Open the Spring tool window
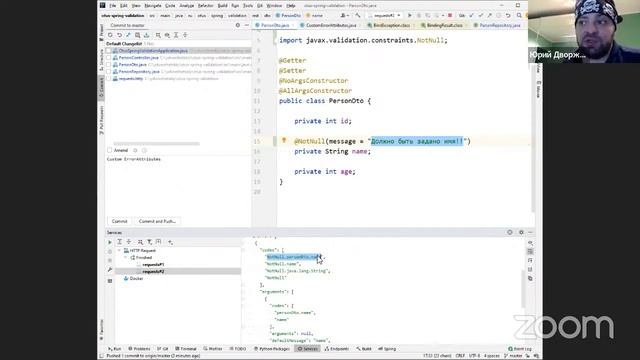The image size is (640, 360). 387,349
